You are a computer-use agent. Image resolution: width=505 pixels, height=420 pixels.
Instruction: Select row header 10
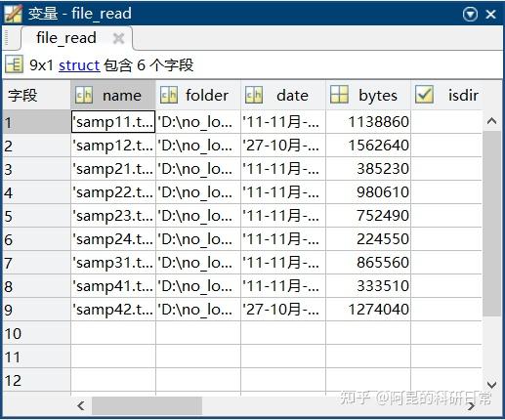pos(36,333)
